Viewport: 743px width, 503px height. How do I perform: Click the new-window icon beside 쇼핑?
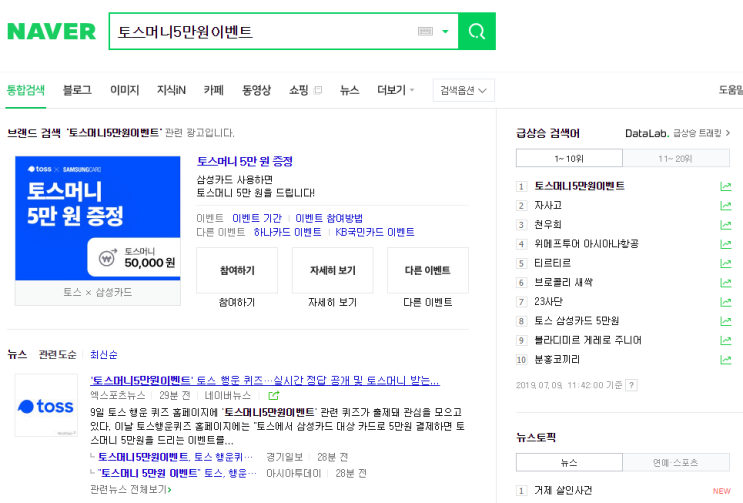pyautogui.click(x=318, y=90)
